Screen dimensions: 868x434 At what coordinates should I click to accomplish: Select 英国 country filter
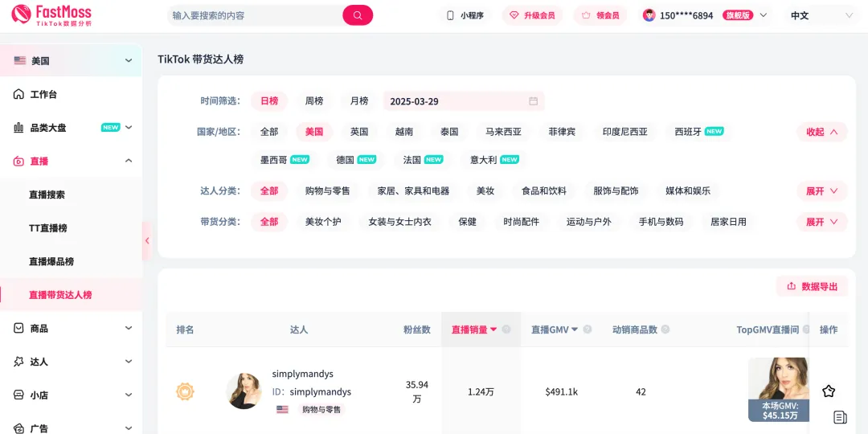tap(359, 132)
